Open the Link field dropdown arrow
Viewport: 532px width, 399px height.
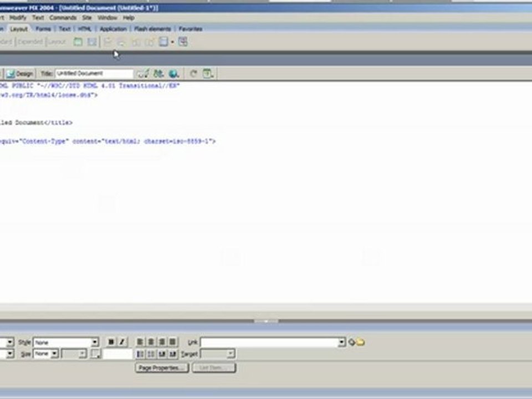pyautogui.click(x=342, y=342)
